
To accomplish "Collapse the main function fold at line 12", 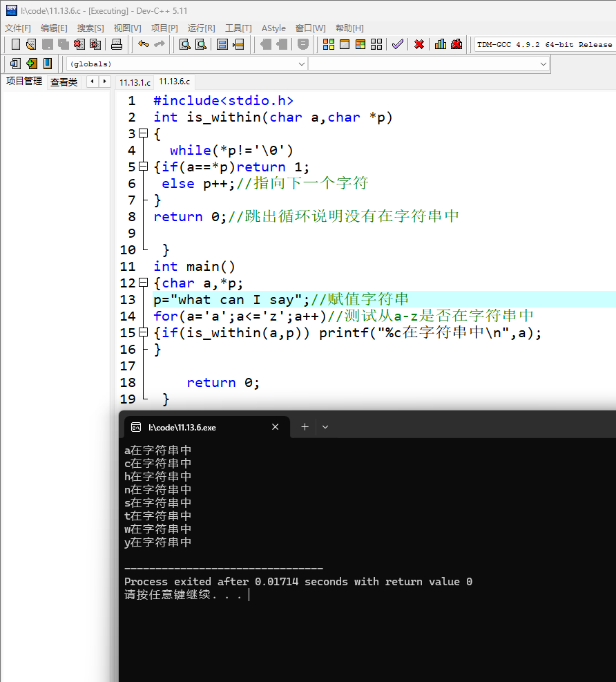I will click(x=143, y=283).
